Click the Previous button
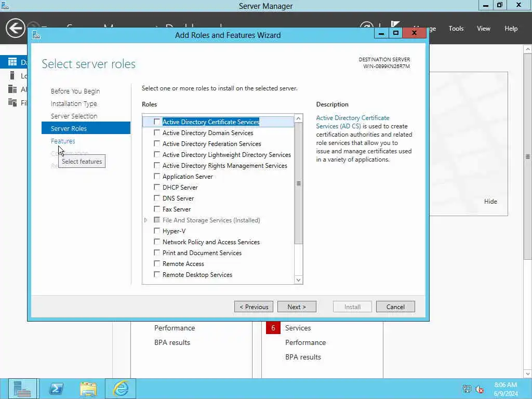Viewport: 532px width, 399px height. (x=254, y=307)
